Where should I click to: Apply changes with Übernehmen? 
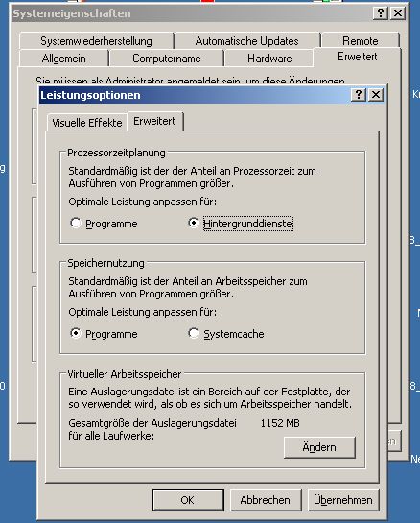(343, 500)
